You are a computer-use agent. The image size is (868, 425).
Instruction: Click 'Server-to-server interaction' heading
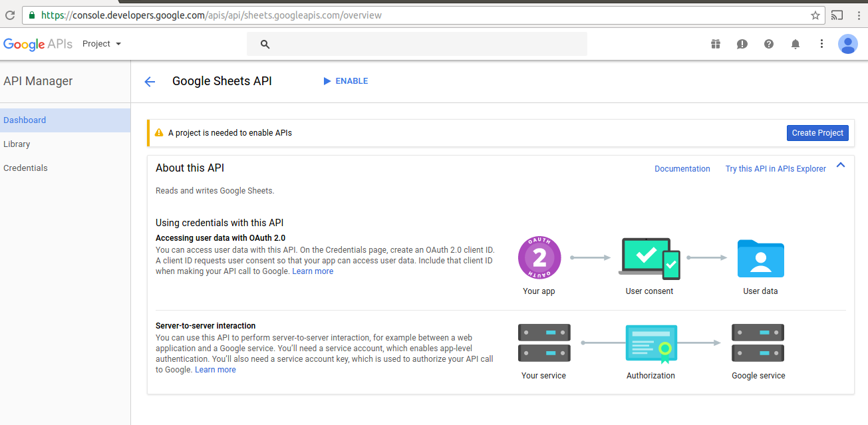206,326
